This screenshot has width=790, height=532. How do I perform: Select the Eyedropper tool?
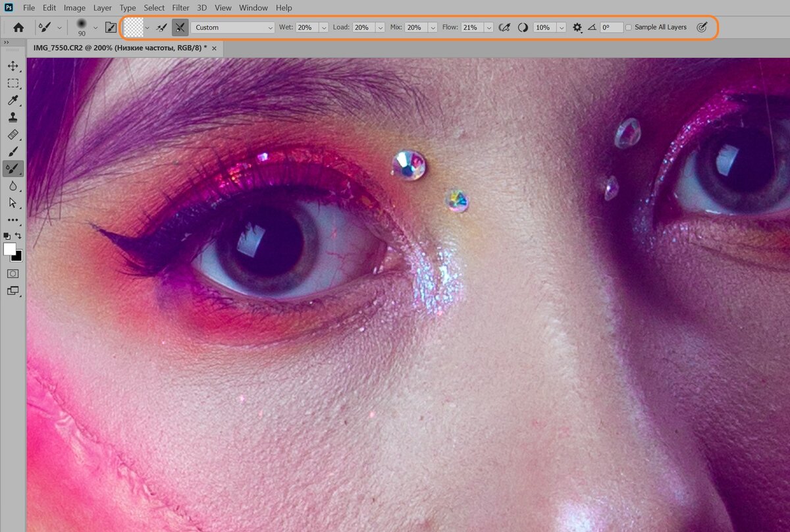(13, 100)
